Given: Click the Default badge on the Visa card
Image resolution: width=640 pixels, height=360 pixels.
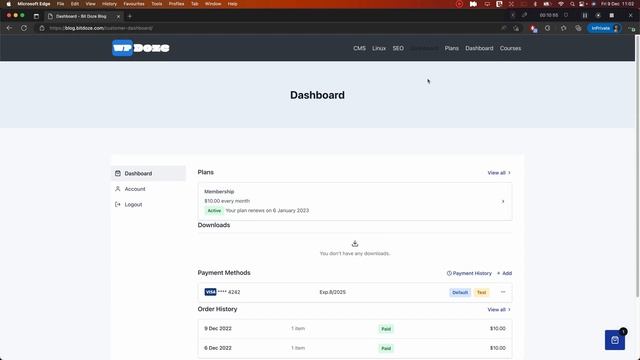Looking at the screenshot, I should [x=460, y=293].
